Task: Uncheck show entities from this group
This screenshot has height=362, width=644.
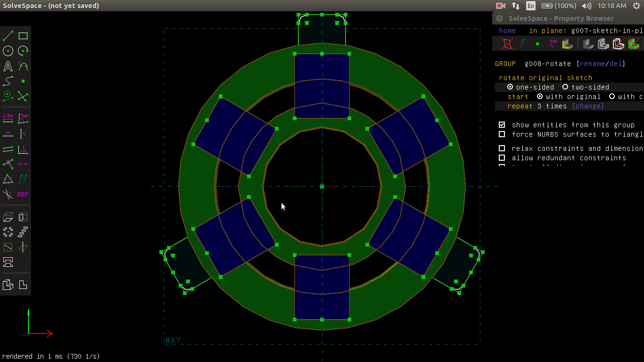Action: 502,125
